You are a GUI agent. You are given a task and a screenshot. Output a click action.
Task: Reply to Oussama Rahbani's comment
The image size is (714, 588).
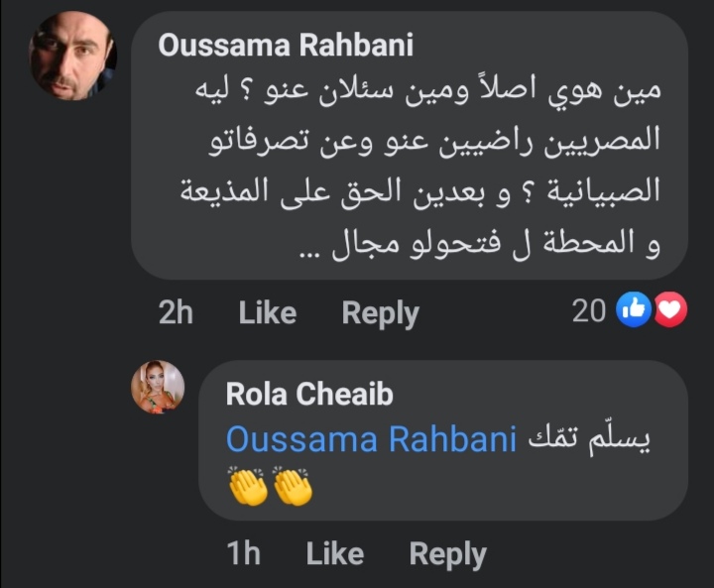pos(380,313)
